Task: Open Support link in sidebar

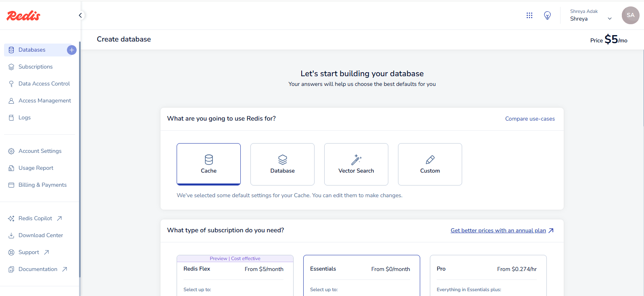Action: 29,252
